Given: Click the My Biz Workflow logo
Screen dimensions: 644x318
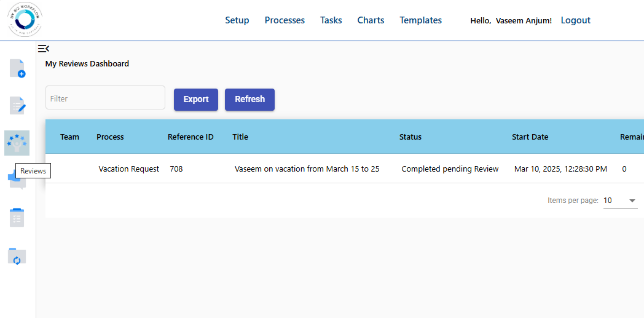Looking at the screenshot, I should click(25, 20).
